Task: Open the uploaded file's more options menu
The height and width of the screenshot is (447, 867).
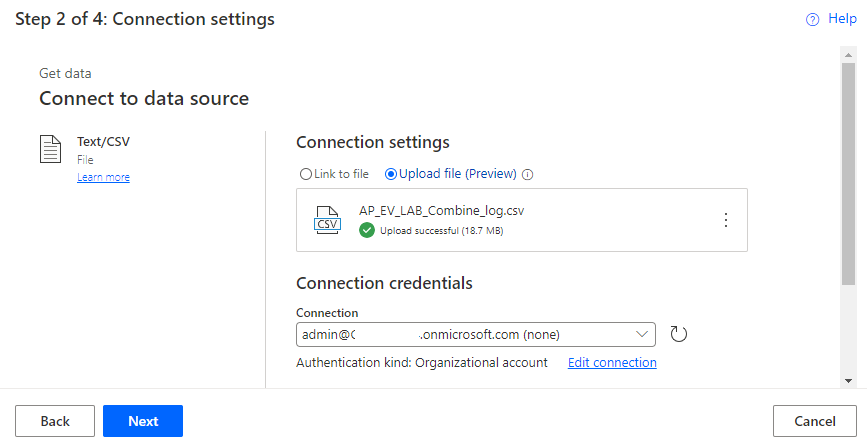Action: coord(726,220)
